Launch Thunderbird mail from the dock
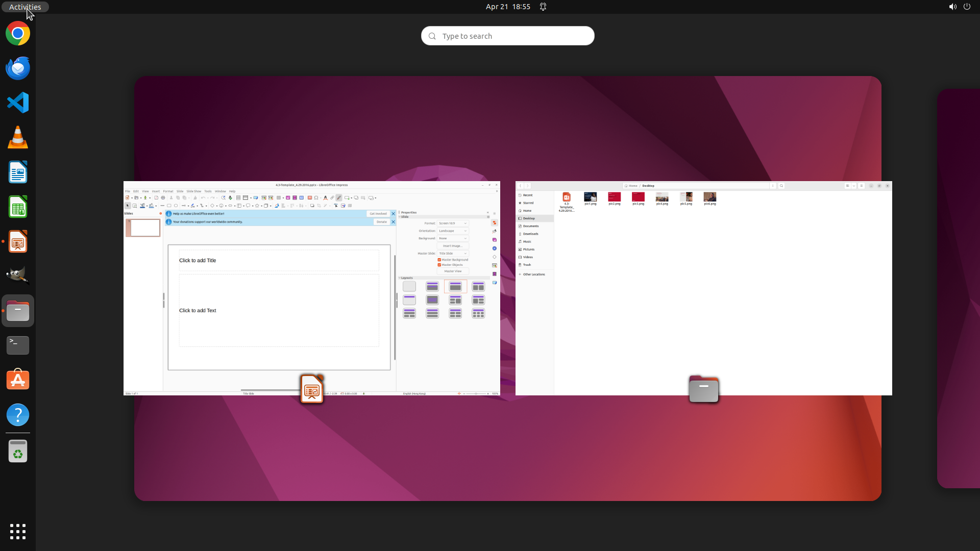980x551 pixels. pos(18,68)
